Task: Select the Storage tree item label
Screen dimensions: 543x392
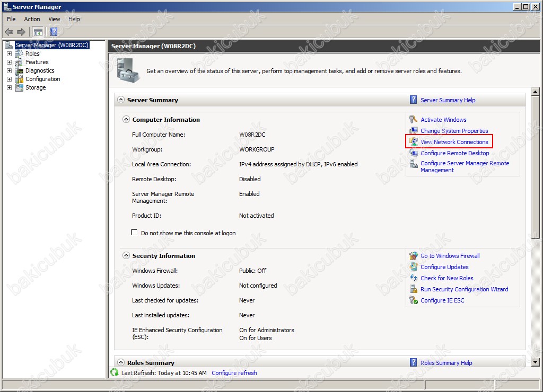Action: [x=36, y=87]
